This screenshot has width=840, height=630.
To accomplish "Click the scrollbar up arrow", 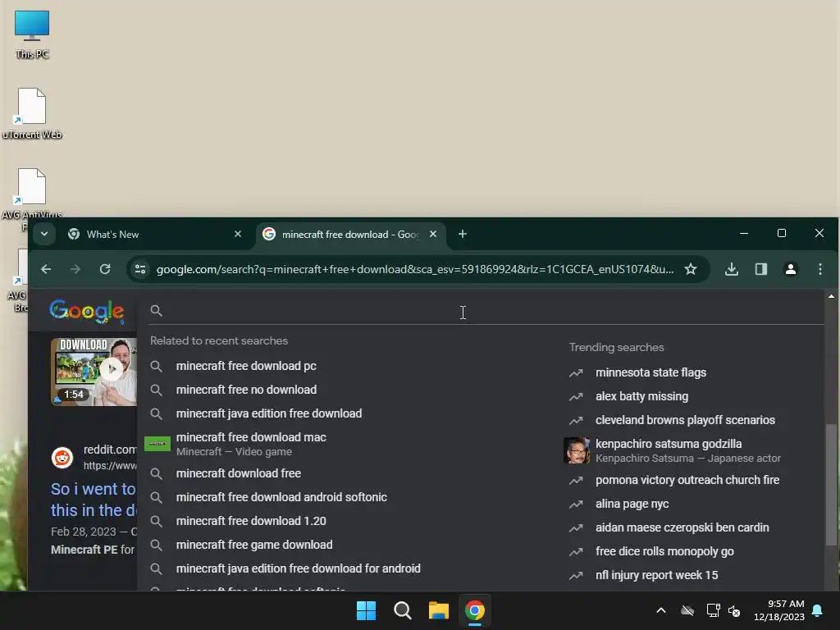I will 831,296.
